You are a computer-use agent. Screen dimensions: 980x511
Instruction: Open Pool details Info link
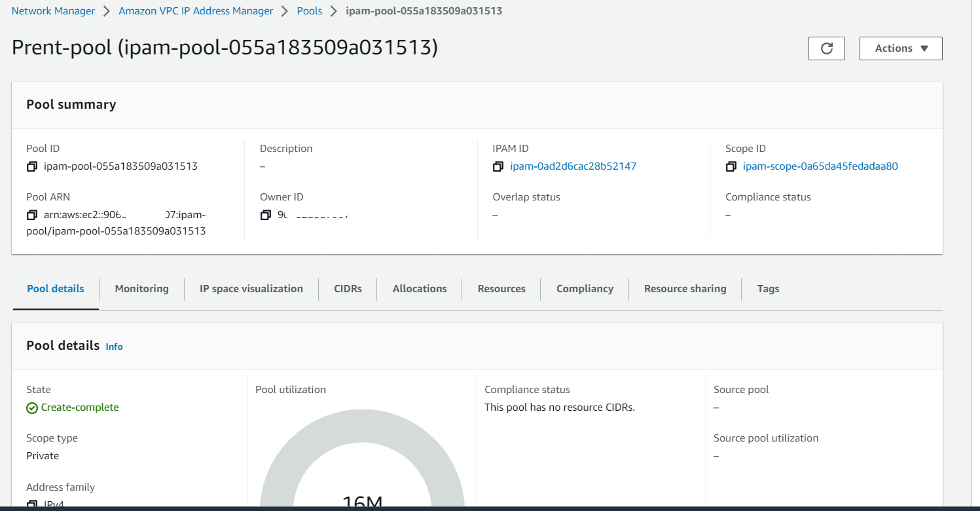click(114, 347)
